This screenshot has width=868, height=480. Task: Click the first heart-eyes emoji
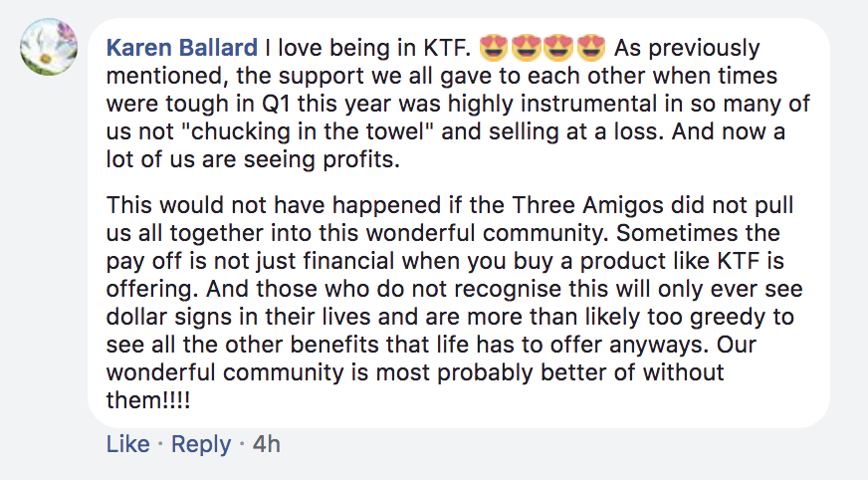pos(494,48)
